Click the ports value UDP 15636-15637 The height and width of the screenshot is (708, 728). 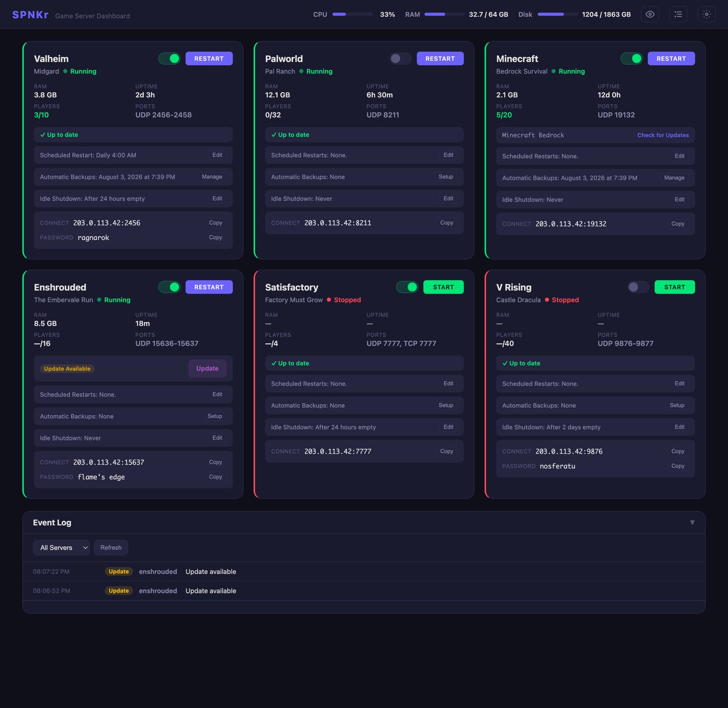coord(167,344)
